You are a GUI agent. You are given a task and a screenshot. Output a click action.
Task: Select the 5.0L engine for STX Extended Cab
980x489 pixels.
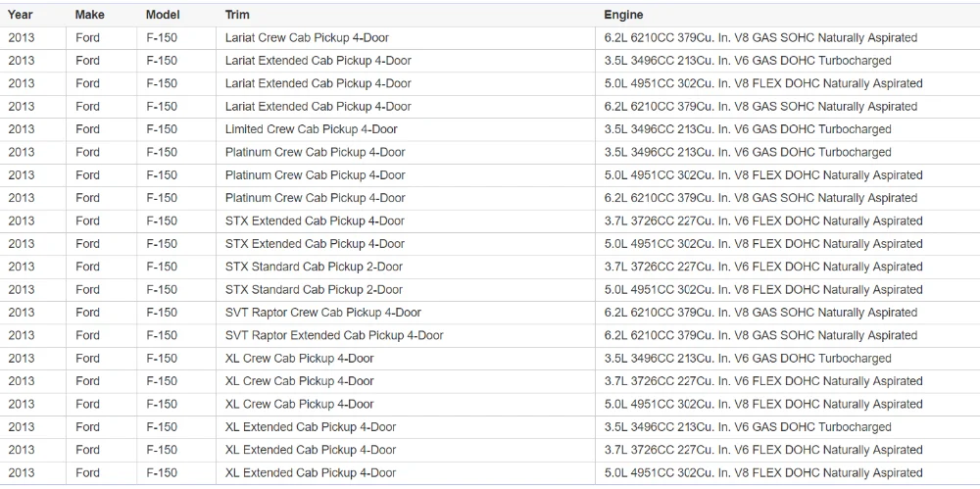click(x=763, y=244)
